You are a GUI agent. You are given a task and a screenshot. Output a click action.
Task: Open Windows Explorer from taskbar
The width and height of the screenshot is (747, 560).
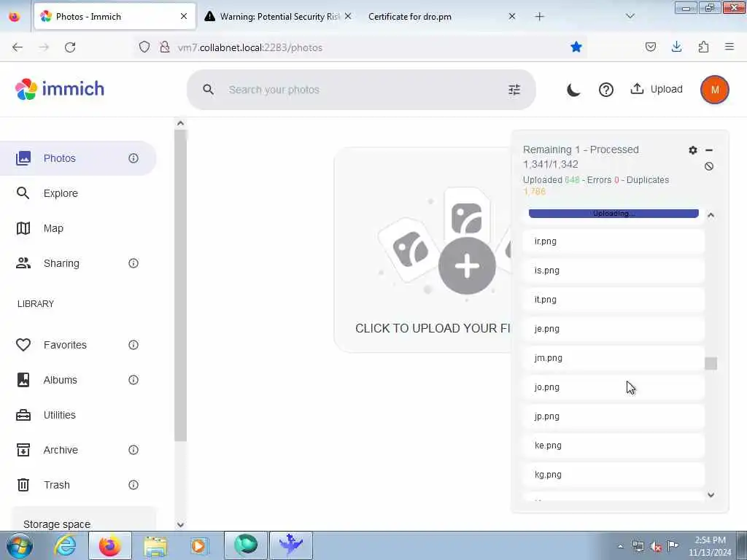coord(155,545)
